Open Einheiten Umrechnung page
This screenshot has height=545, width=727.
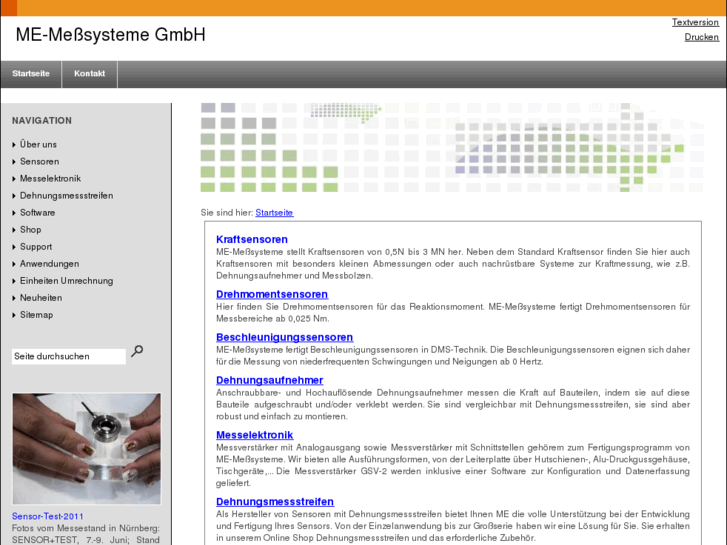[x=66, y=281]
